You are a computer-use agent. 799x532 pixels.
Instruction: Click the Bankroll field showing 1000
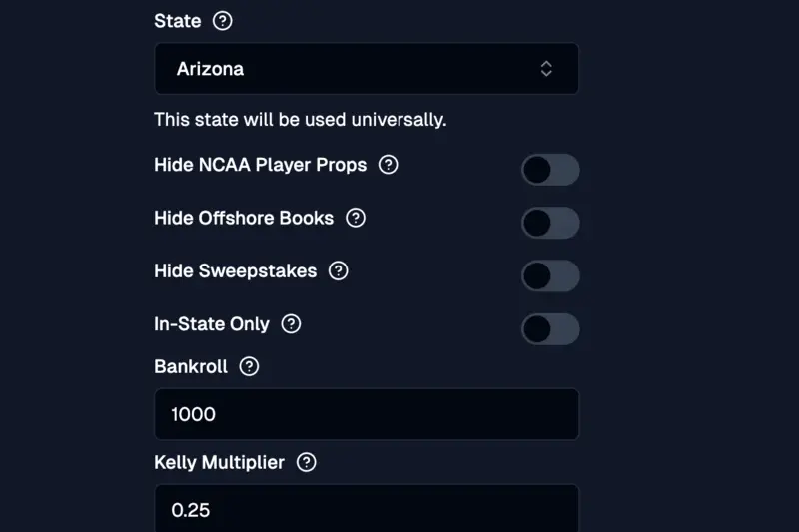point(367,414)
